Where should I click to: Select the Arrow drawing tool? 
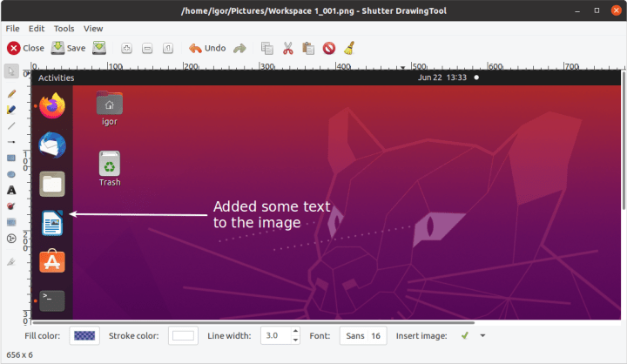click(x=11, y=142)
